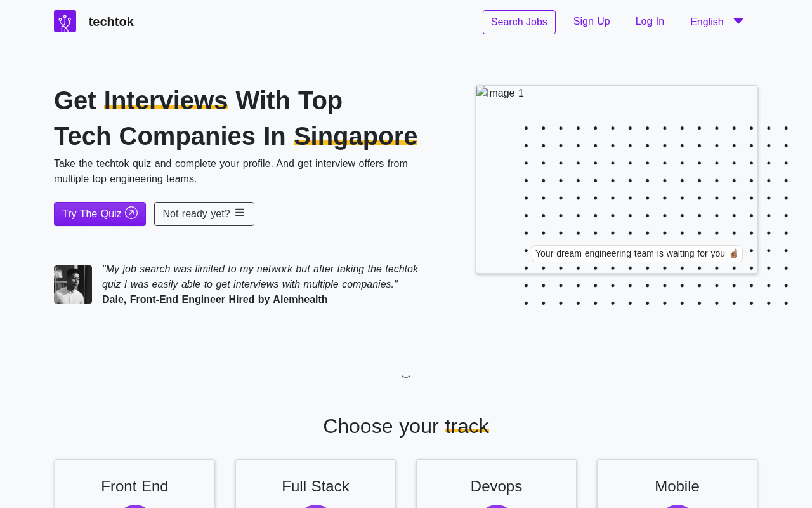Image resolution: width=812 pixels, height=508 pixels.
Task: Click Dale's testimonial photo
Action: click(x=73, y=284)
